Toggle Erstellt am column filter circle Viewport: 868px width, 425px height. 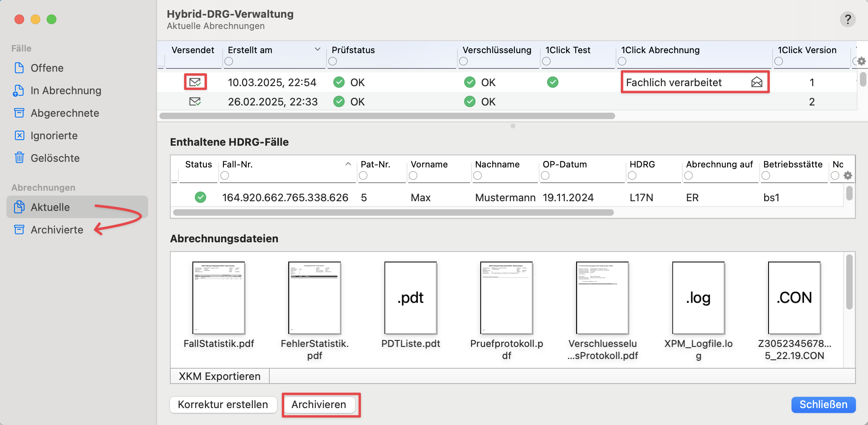pyautogui.click(x=229, y=61)
